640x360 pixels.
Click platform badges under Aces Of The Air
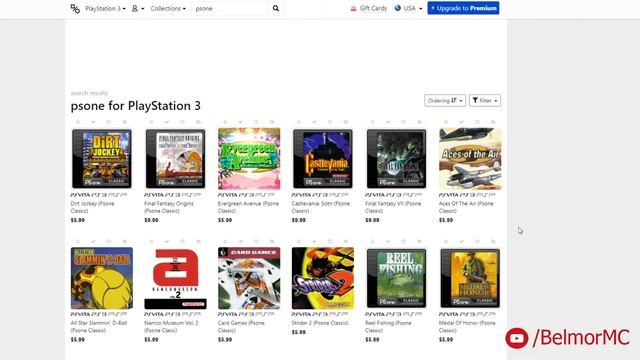click(x=467, y=195)
